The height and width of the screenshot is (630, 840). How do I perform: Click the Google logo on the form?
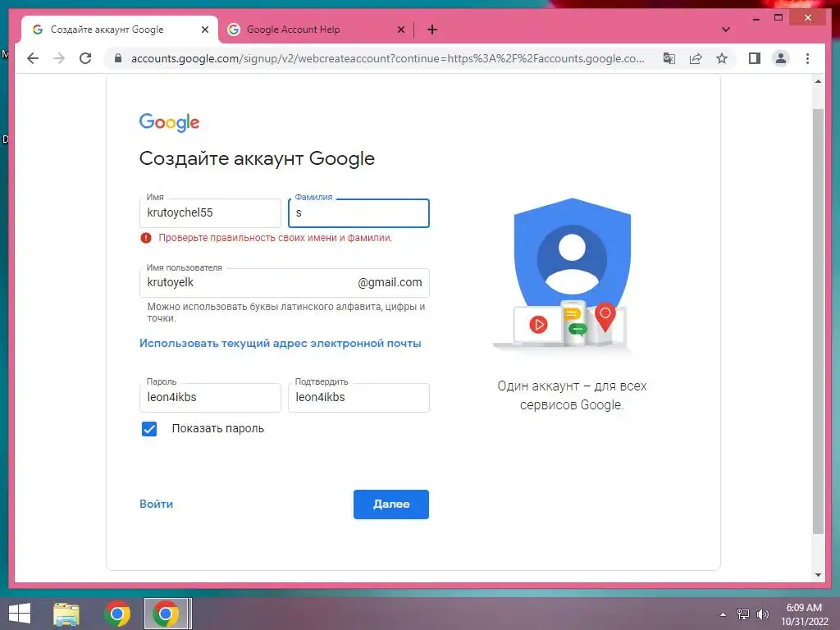point(169,123)
